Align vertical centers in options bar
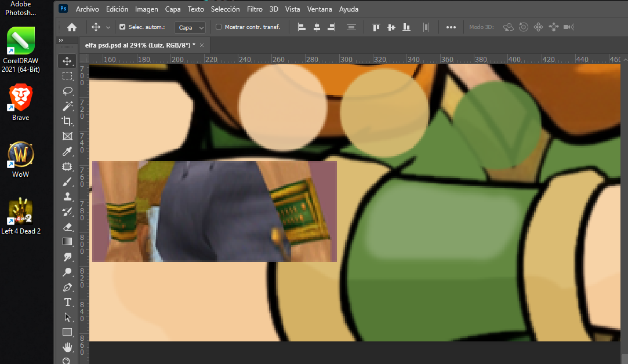Screen dimensions: 628x364 coord(391,27)
